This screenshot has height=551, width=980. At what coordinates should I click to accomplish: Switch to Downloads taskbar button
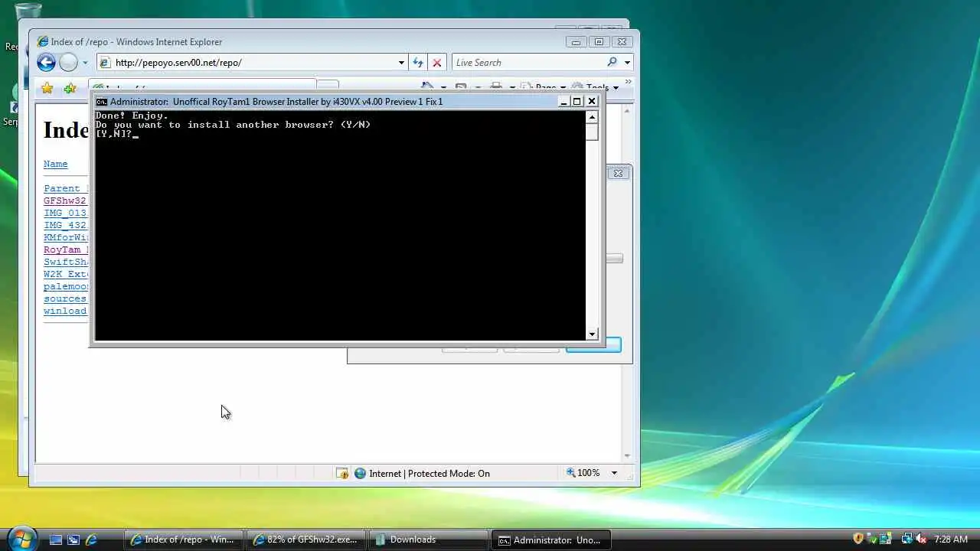click(x=428, y=540)
